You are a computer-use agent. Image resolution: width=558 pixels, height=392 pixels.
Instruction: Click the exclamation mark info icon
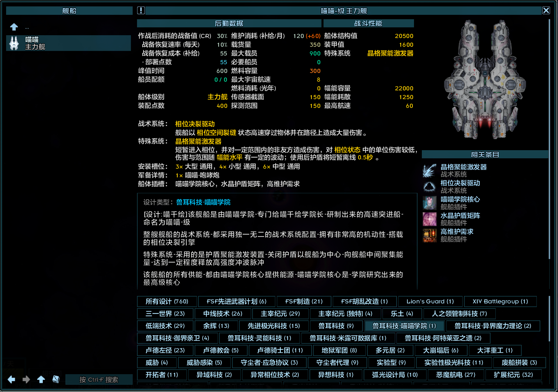141,10
